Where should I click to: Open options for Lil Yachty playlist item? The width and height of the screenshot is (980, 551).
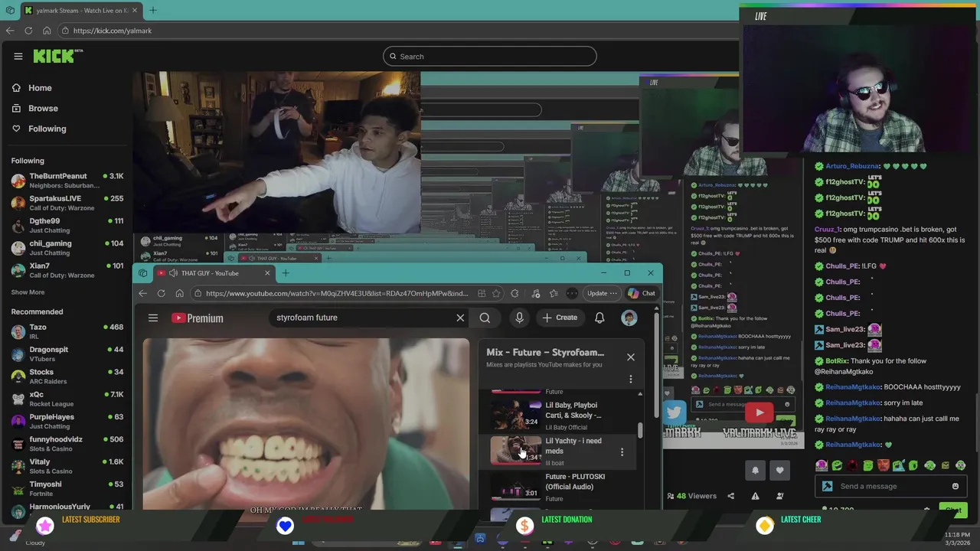[622, 452]
